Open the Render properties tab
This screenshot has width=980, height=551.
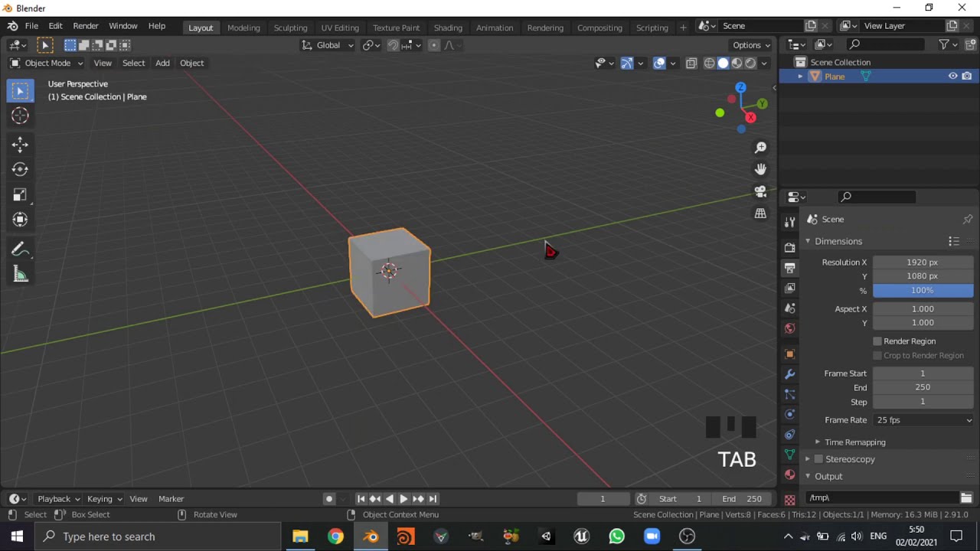coord(789,247)
